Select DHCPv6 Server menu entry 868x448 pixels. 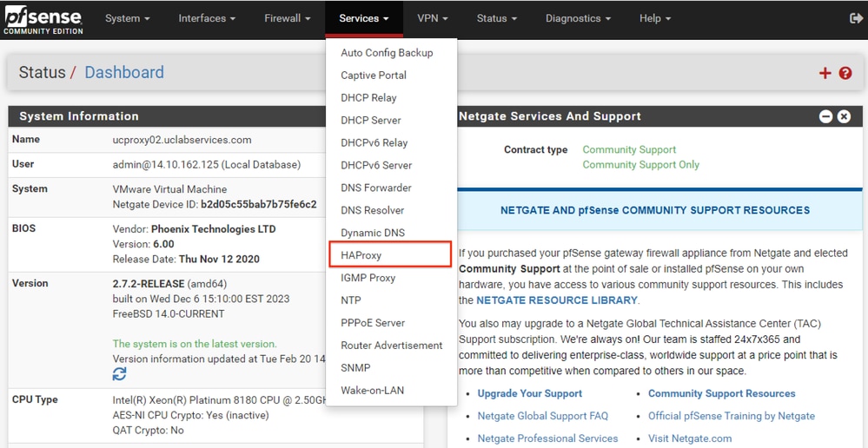(x=391, y=165)
